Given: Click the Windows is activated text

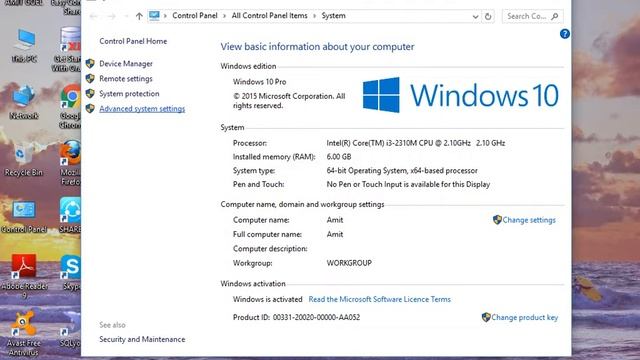Looking at the screenshot, I should (x=267, y=299).
